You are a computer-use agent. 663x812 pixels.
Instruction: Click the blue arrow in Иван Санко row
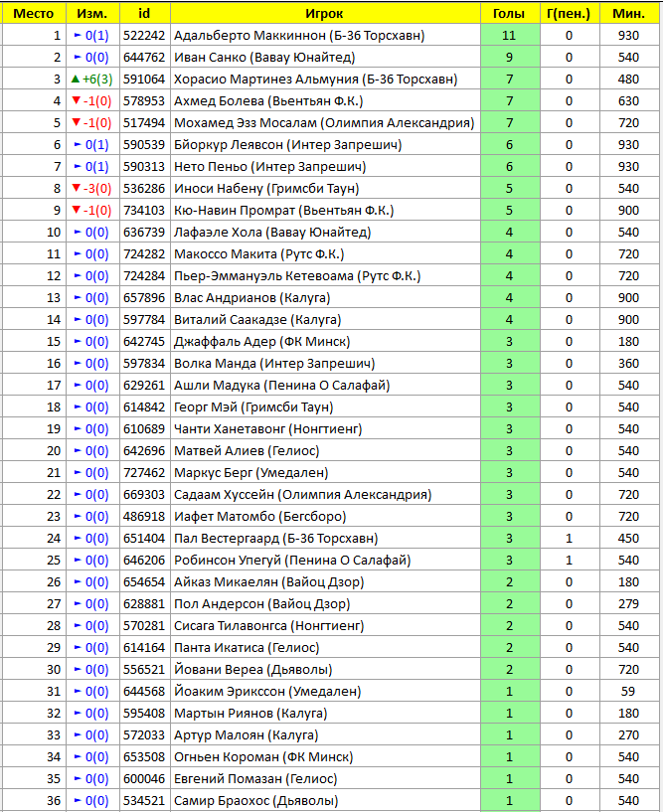(78, 57)
